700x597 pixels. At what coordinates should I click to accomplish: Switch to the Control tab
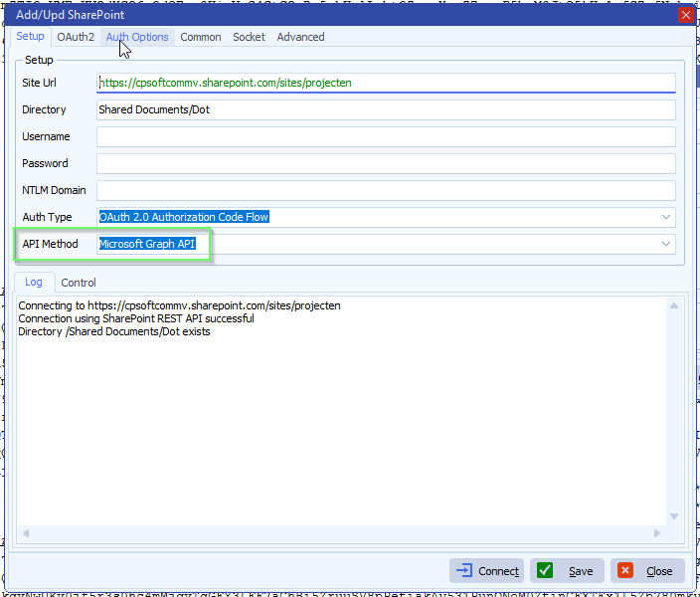point(79,283)
